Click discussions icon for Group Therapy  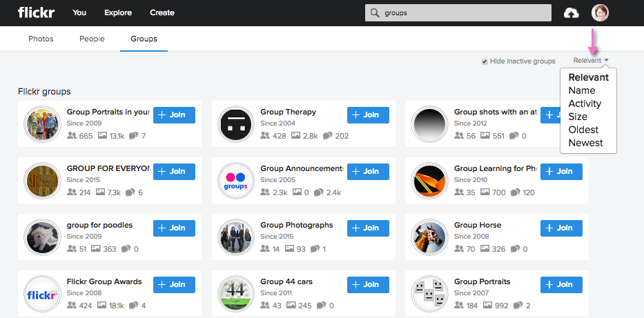pyautogui.click(x=327, y=136)
